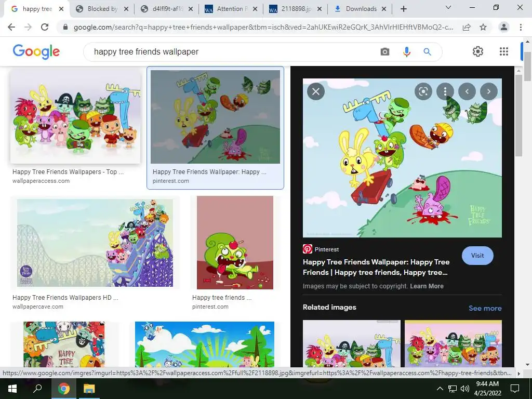Switch to the Downloads tab
The height and width of the screenshot is (399, 532).
(361, 9)
